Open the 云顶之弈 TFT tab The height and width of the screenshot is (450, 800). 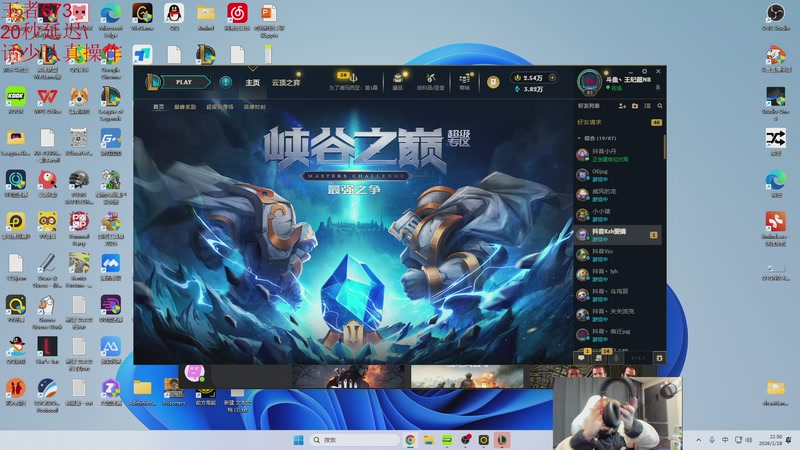286,83
